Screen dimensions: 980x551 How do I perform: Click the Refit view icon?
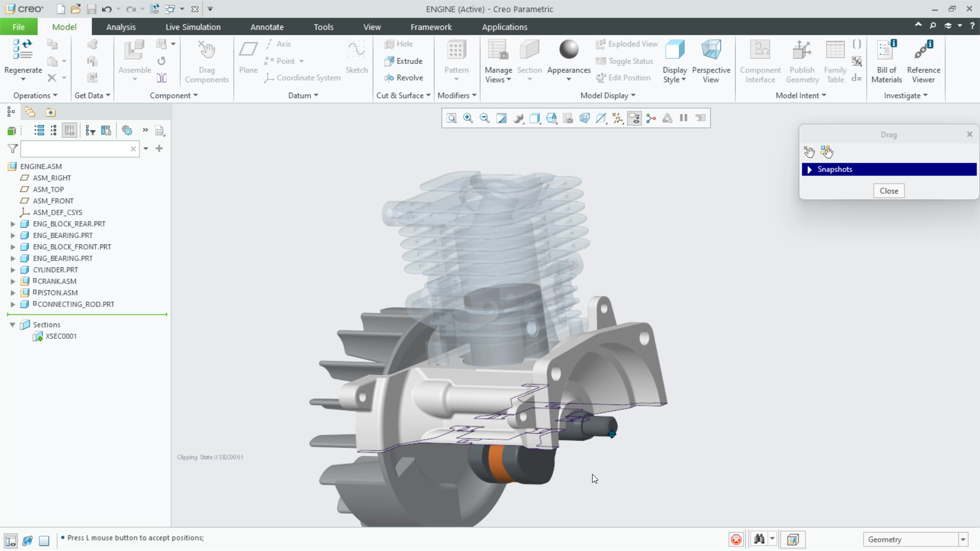(x=451, y=118)
